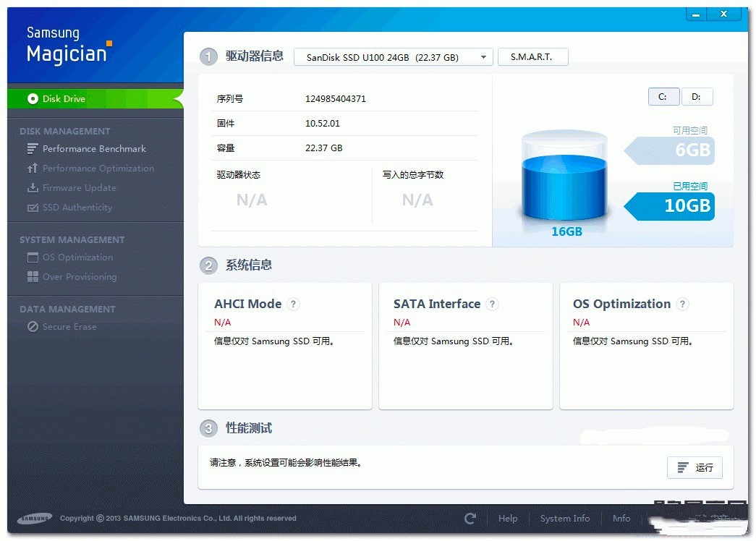This screenshot has height=541, width=756.
Task: Open Over Provisioning in the sidebar
Action: tap(80, 277)
